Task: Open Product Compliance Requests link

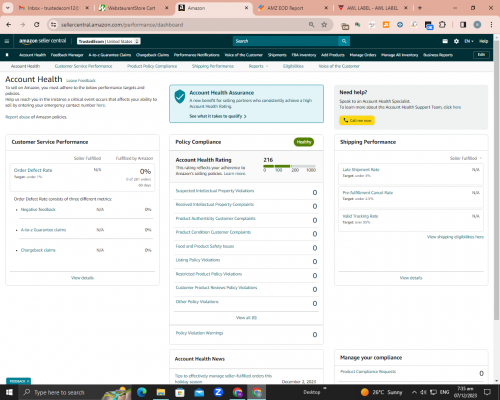Action: coord(368,371)
